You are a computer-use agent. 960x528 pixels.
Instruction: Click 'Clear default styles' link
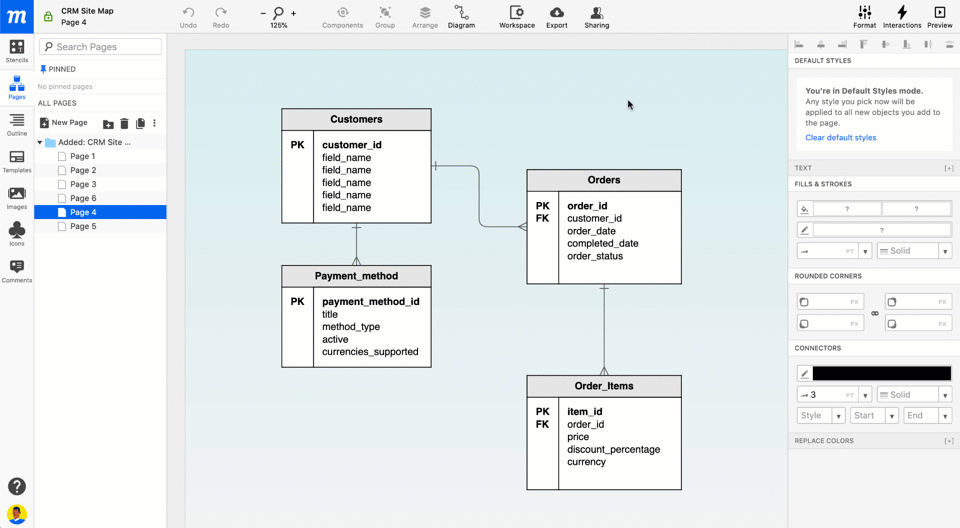click(840, 138)
